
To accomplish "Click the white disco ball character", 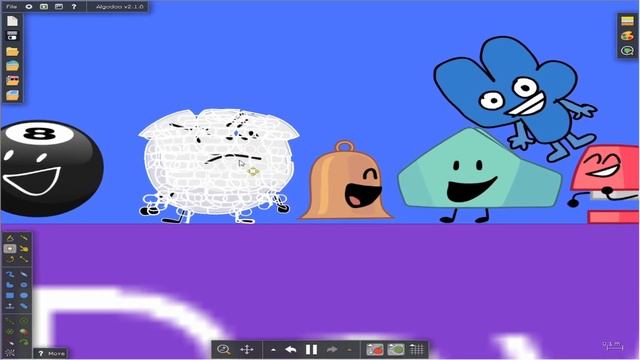I will 218,165.
